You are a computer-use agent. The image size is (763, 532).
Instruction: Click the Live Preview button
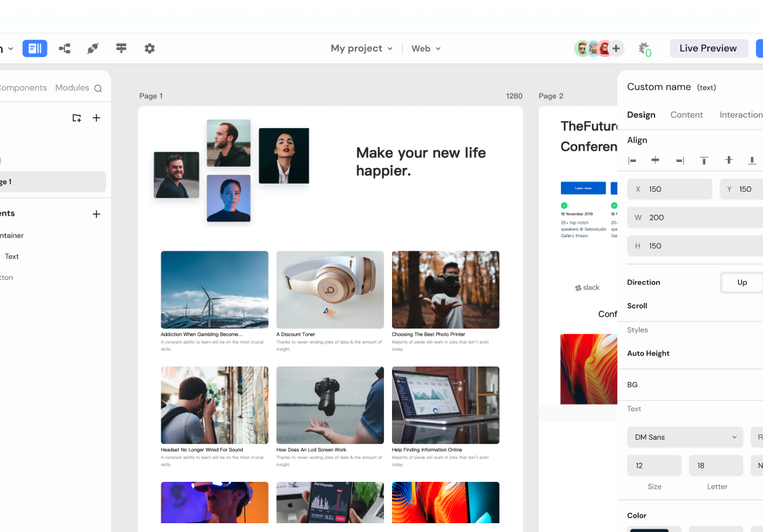click(x=708, y=48)
